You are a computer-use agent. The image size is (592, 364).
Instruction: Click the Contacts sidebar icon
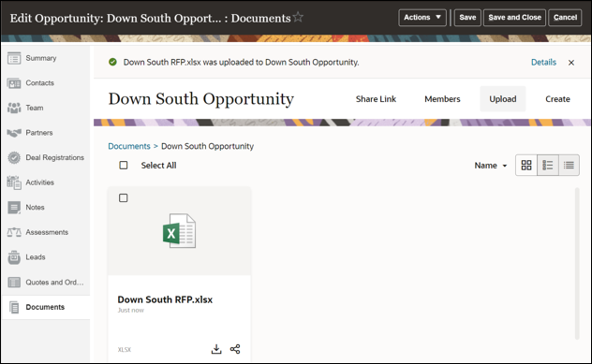point(14,83)
